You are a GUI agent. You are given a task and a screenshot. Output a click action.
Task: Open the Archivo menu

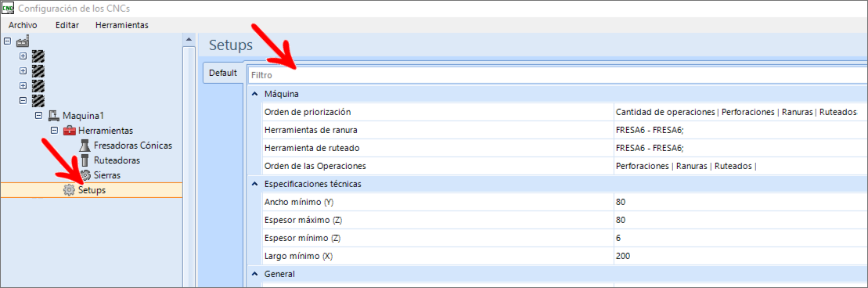[x=23, y=25]
